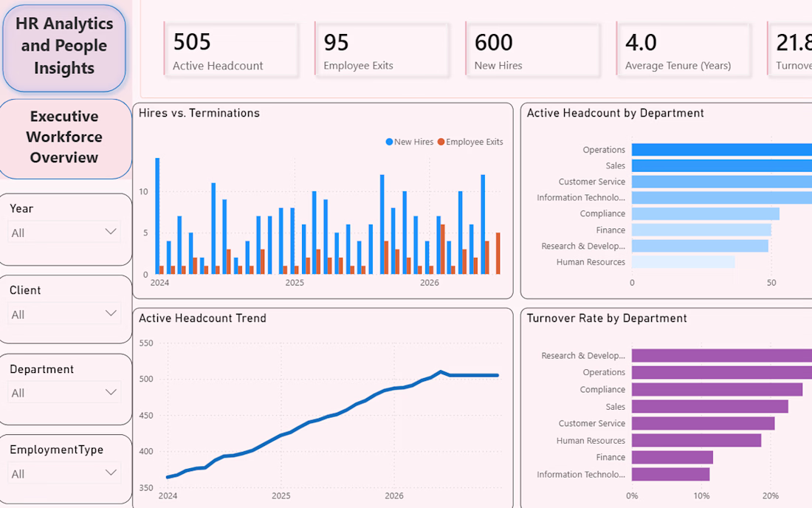This screenshot has height=508, width=812.
Task: Open the Client filter dropdown
Action: pyautogui.click(x=64, y=314)
